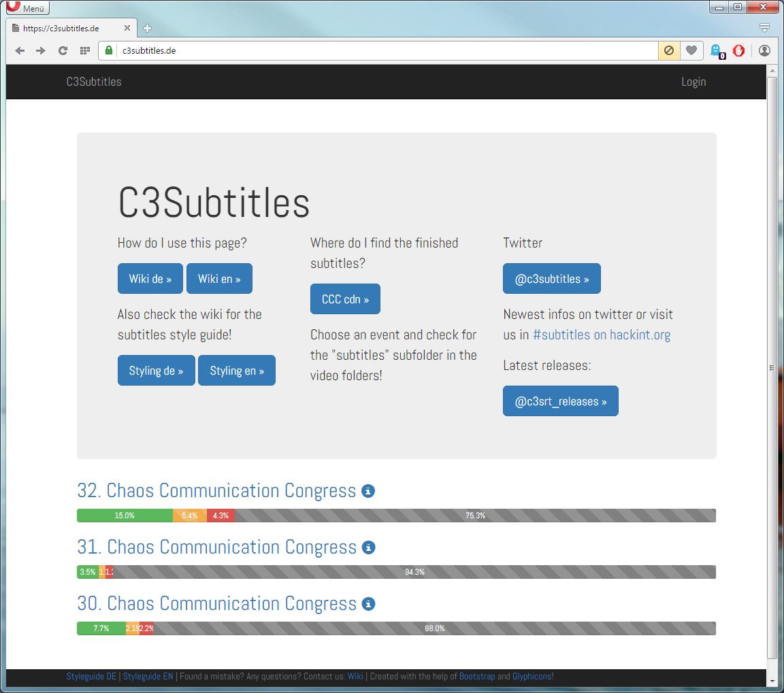The height and width of the screenshot is (693, 784).
Task: Go forward to next page
Action: pos(41,50)
